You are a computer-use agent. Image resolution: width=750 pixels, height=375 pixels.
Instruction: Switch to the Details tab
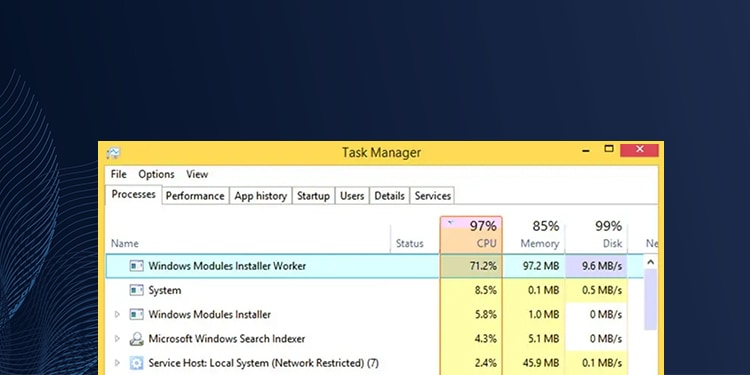pos(389,196)
